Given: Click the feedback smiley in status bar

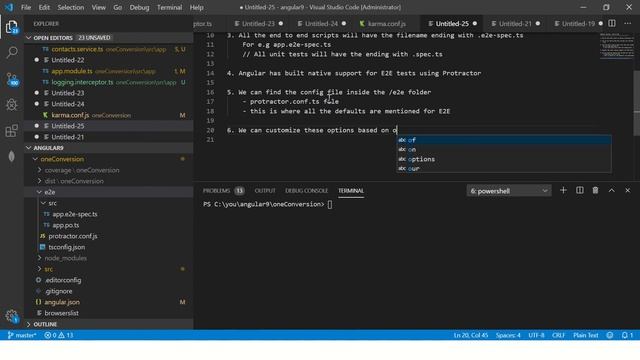Looking at the screenshot, I should click(610, 335).
